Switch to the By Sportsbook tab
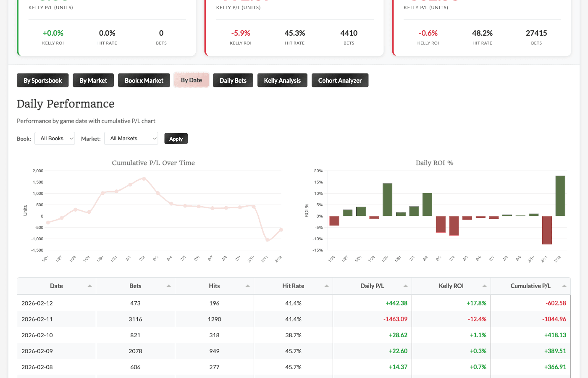Viewport: 588px width, 378px height. pyautogui.click(x=42, y=80)
